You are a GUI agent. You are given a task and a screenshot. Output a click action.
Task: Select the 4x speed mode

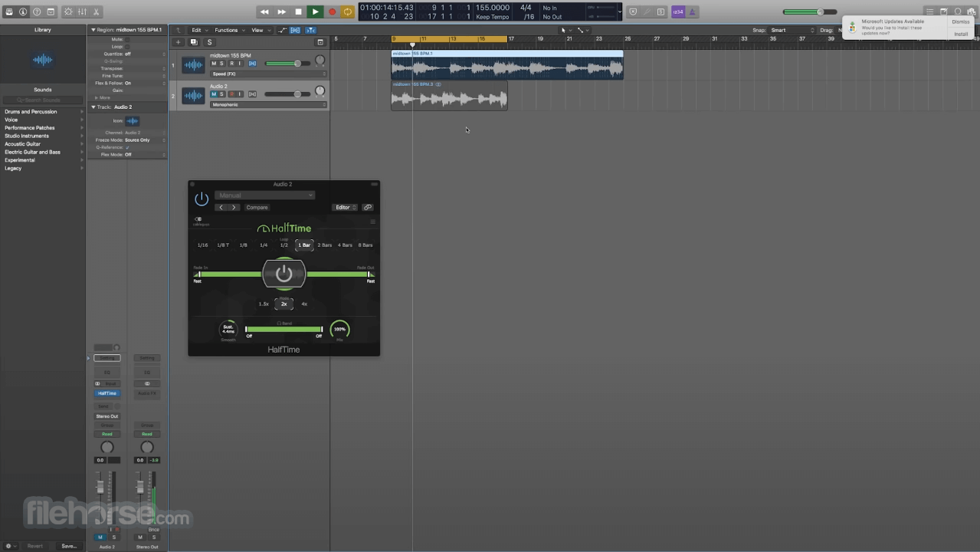pyautogui.click(x=304, y=304)
